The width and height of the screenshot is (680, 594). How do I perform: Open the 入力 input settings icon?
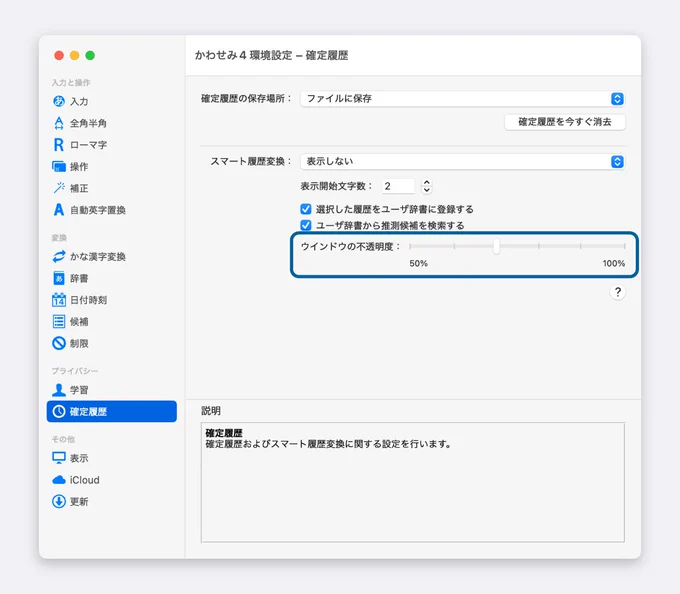click(59, 101)
